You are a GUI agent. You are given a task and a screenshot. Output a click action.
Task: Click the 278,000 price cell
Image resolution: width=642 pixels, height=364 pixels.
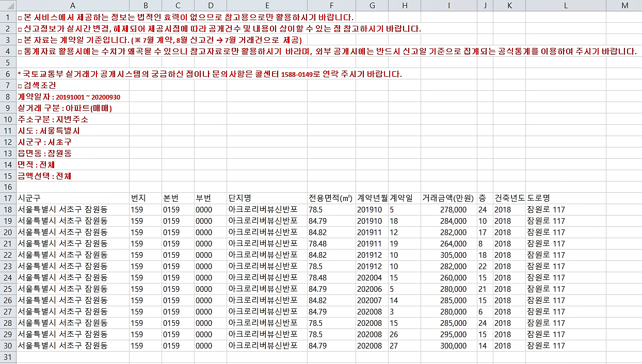pos(448,209)
